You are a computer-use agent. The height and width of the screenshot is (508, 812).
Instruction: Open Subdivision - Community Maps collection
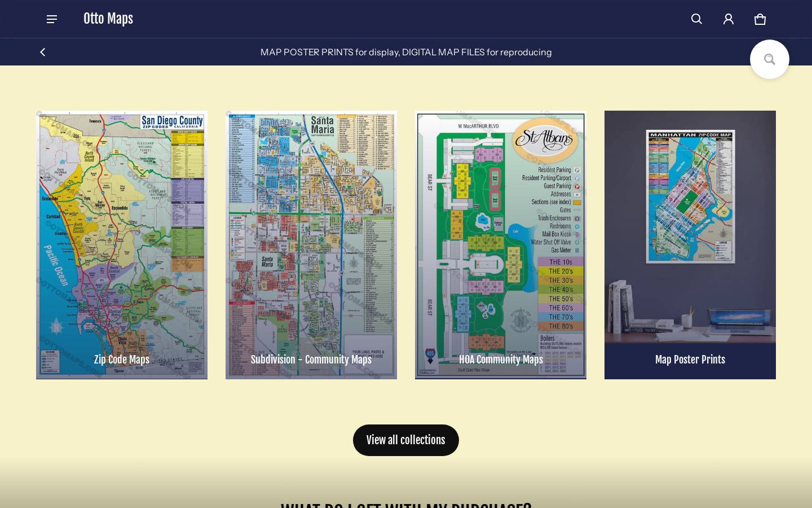311,360
